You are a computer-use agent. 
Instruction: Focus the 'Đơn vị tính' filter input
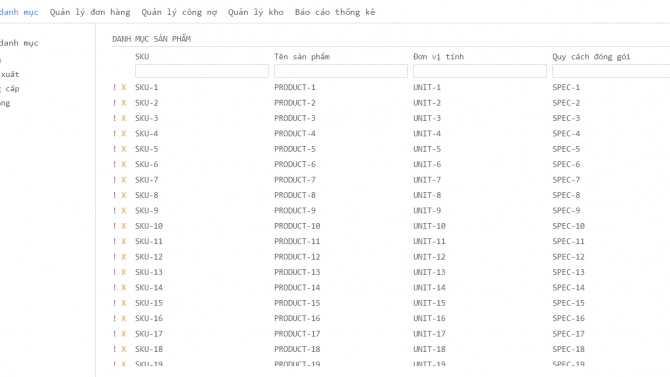click(x=479, y=71)
